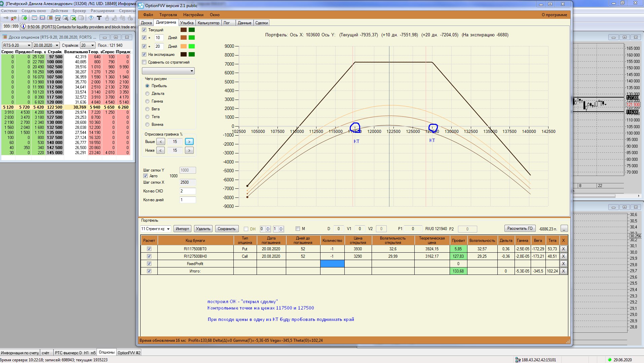Image resolution: width=644 pixels, height=363 pixels.
Task: Switch to the Улыбка tab
Action: point(186,23)
